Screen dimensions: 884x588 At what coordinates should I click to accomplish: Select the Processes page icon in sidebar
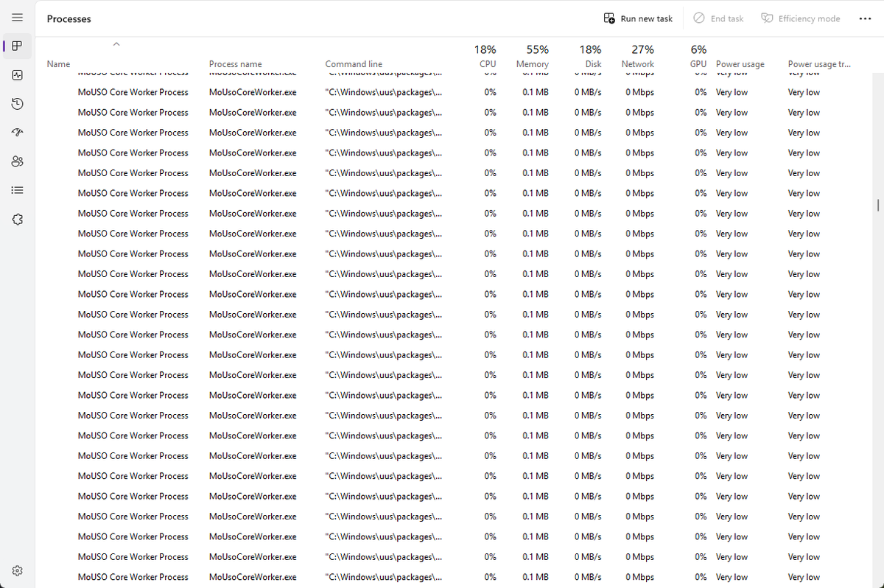pyautogui.click(x=17, y=46)
